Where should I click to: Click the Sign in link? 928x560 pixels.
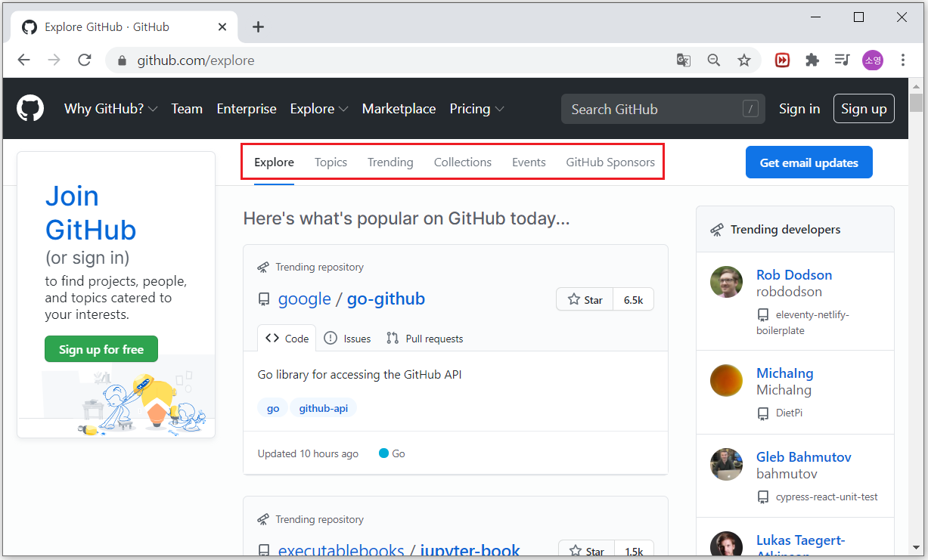pos(799,109)
